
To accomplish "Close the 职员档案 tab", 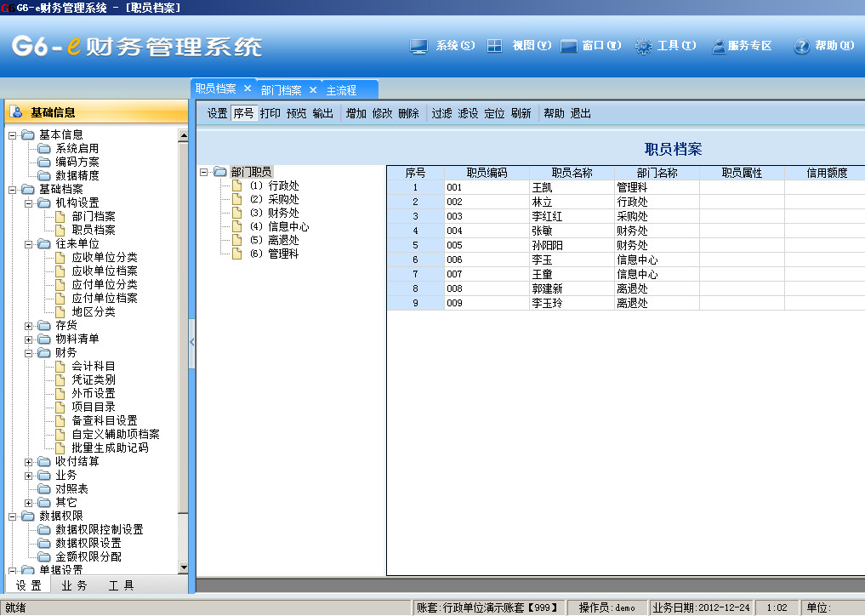I will click(x=248, y=88).
